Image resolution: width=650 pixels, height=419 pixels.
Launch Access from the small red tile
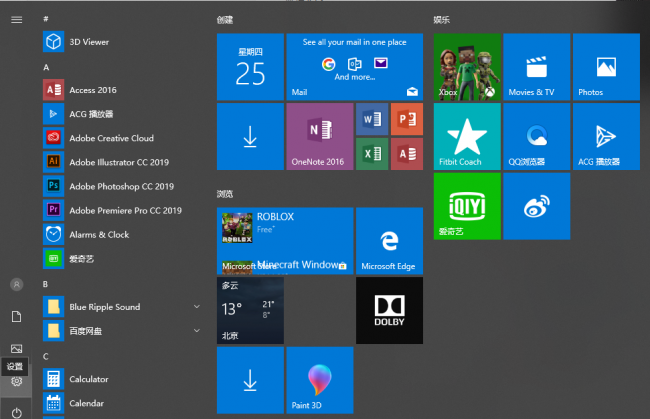pos(407,154)
